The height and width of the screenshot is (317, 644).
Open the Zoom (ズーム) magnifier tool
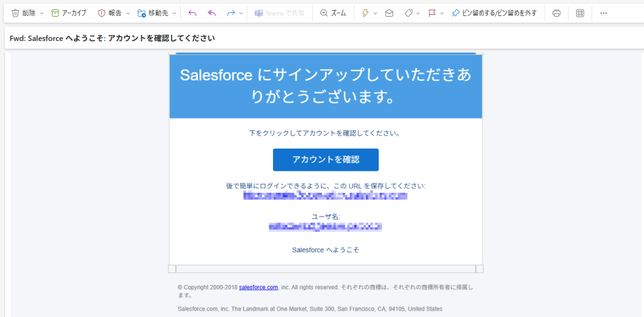333,13
